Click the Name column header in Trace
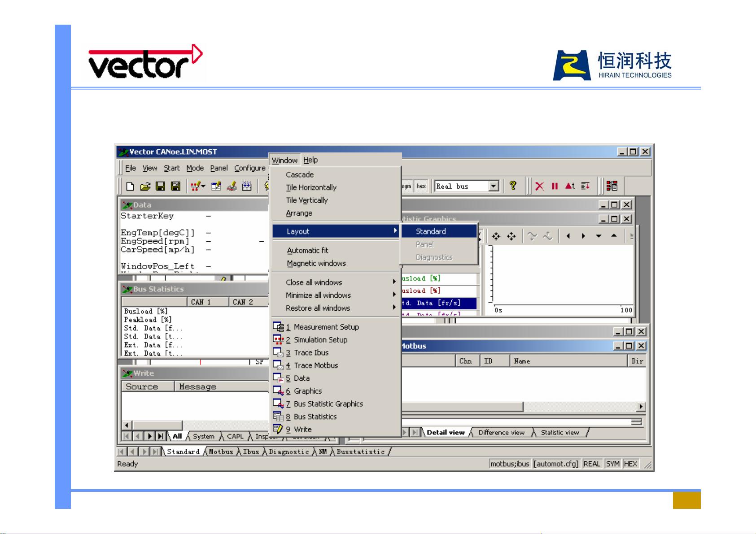This screenshot has width=756, height=534. [568, 361]
